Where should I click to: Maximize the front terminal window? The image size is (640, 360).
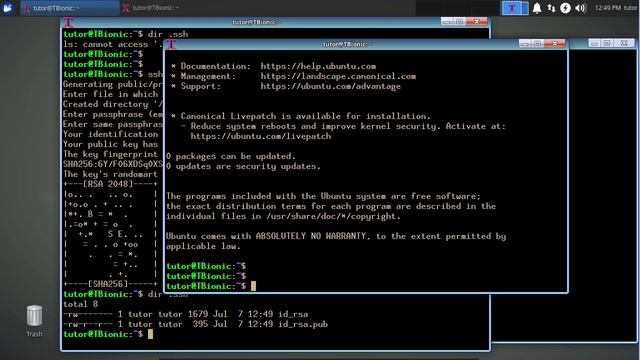538,43
